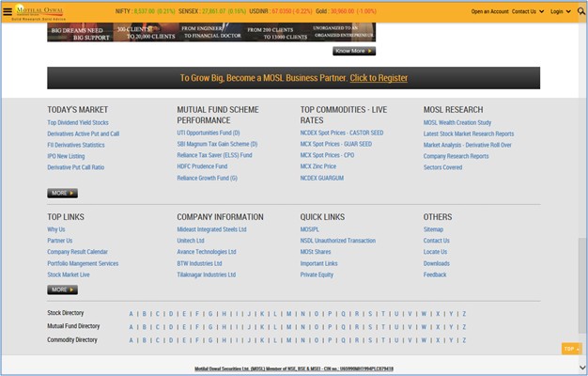Go to Company Result Calendar

coord(77,252)
